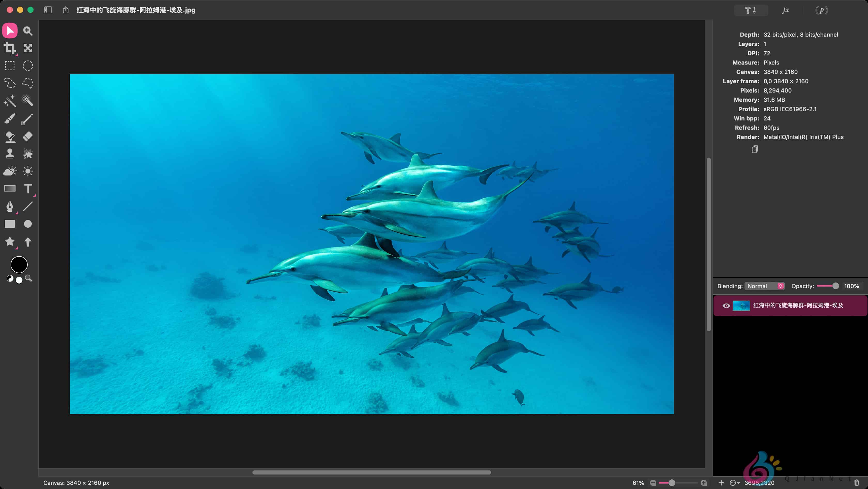Image resolution: width=868 pixels, height=489 pixels.
Task: Switch to the tools settings tab
Action: (750, 10)
